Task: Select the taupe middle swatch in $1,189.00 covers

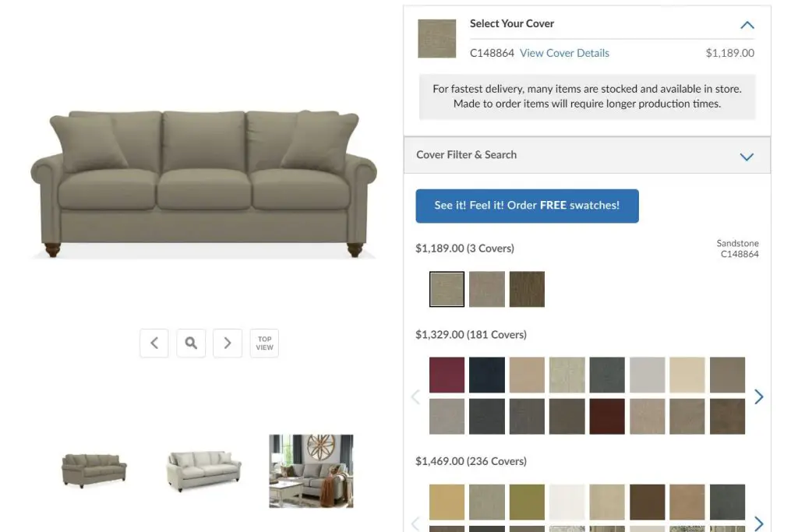Action: point(486,288)
